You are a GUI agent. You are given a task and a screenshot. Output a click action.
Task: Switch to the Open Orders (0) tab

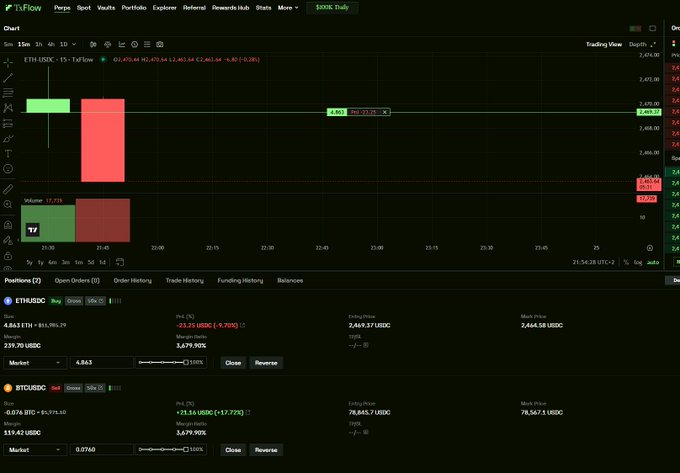pos(77,281)
